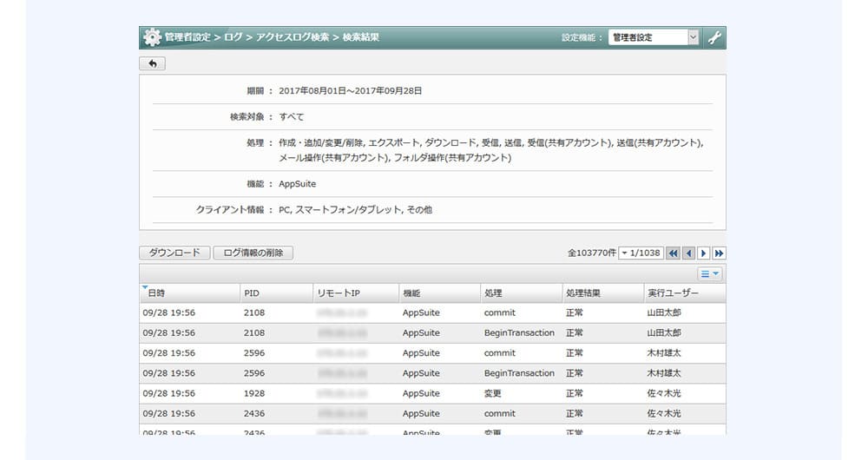
Task: Click the wrench settings icon
Action: (714, 37)
